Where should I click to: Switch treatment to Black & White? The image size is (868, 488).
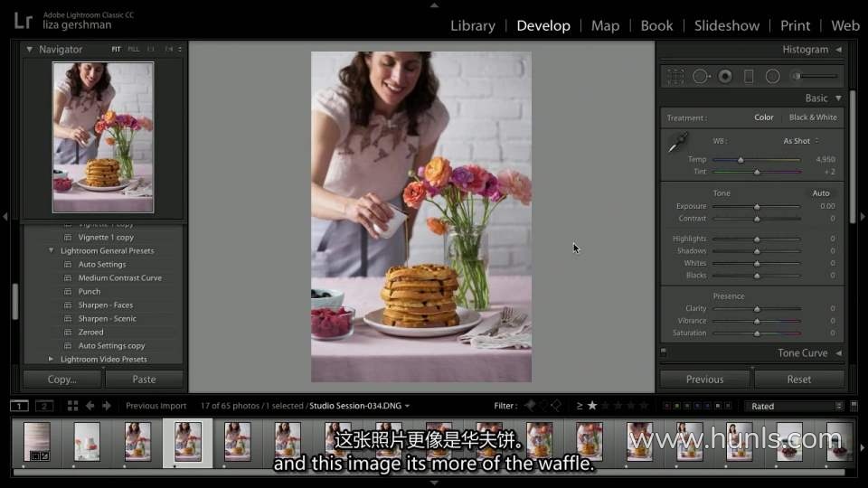coord(812,117)
